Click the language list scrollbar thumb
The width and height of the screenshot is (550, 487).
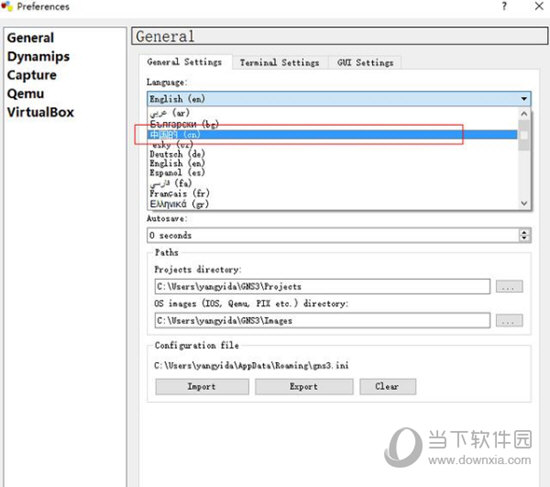tap(524, 135)
